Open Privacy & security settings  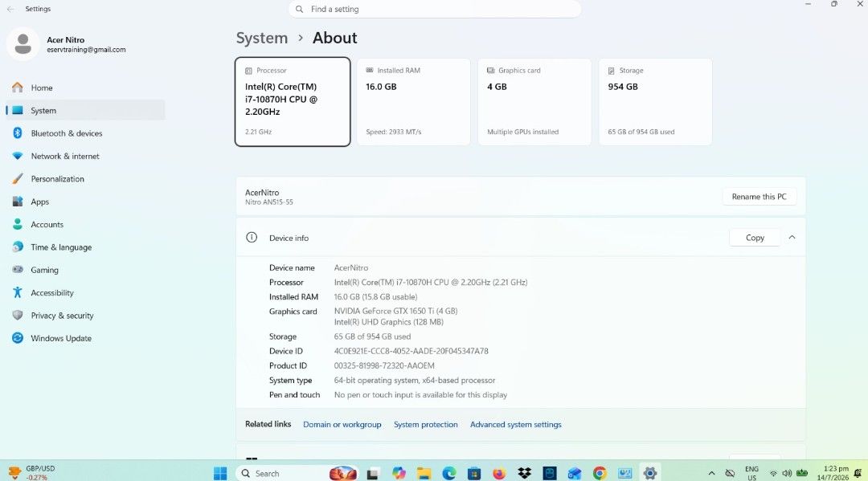pyautogui.click(x=86, y=315)
